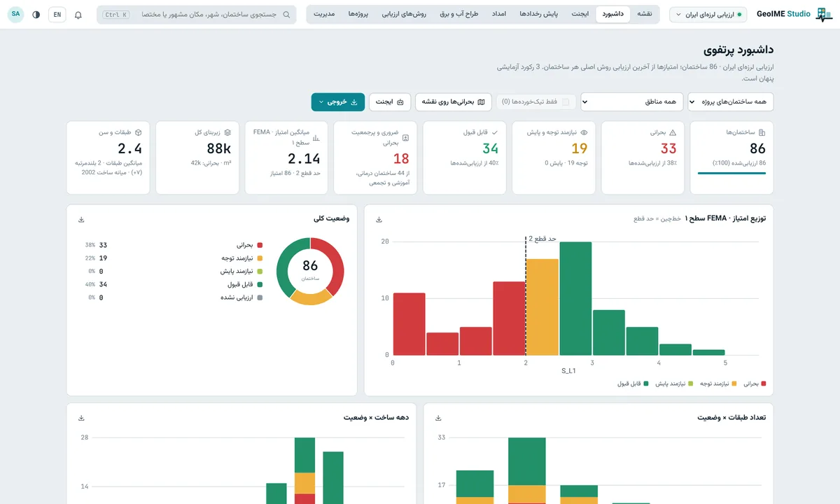Expand the همه ساختمان‌های پروژه dropdown
Image resolution: width=840 pixels, height=504 pixels.
(x=731, y=102)
